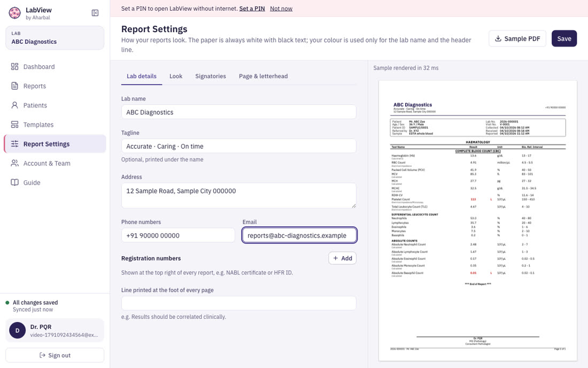The image size is (588, 368).
Task: Open the ABC Diagnostics lab selector
Action: (55, 38)
